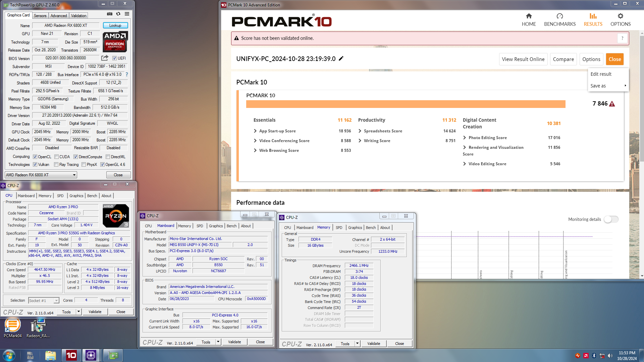Click the GPU-Z Lookup button
644x362 pixels.
pyautogui.click(x=115, y=25)
